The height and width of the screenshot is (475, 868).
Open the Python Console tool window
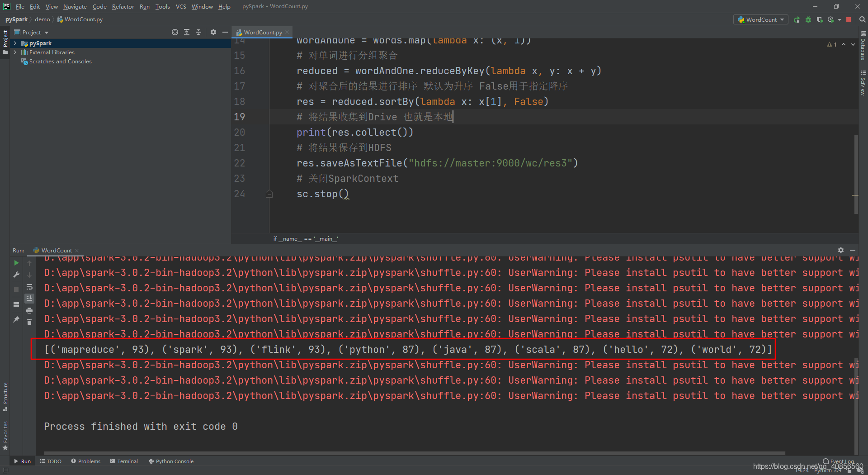point(171,461)
